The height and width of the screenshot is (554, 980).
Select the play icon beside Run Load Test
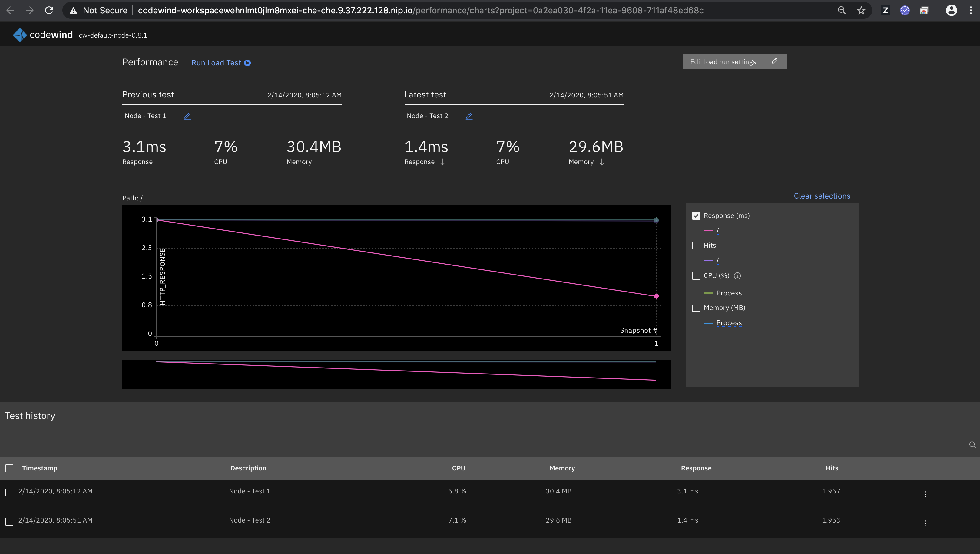[247, 63]
